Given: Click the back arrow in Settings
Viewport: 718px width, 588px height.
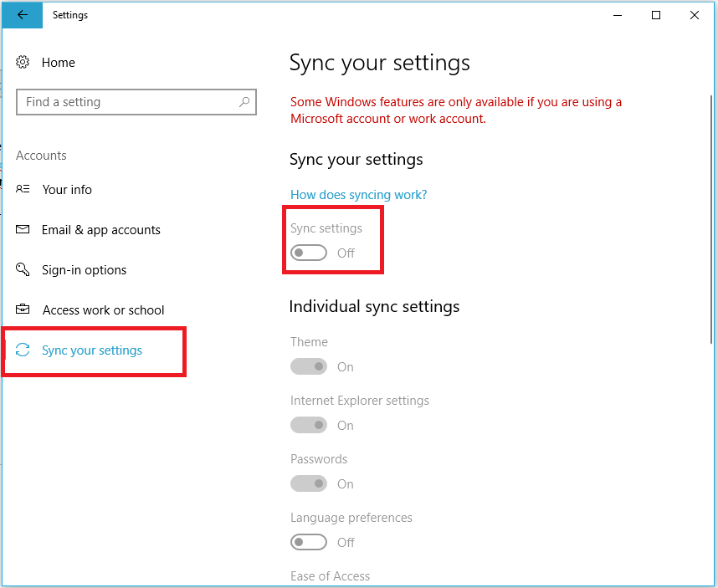Looking at the screenshot, I should 22,15.
